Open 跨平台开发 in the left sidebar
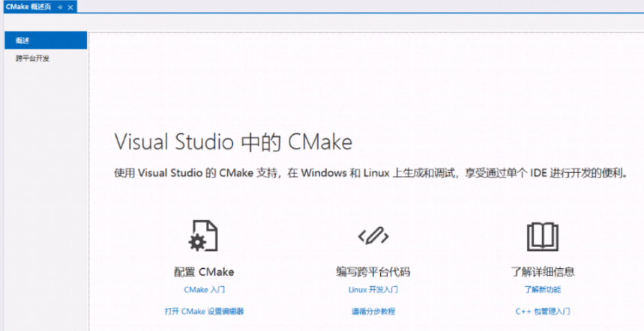The height and width of the screenshot is (331, 644). (x=32, y=58)
